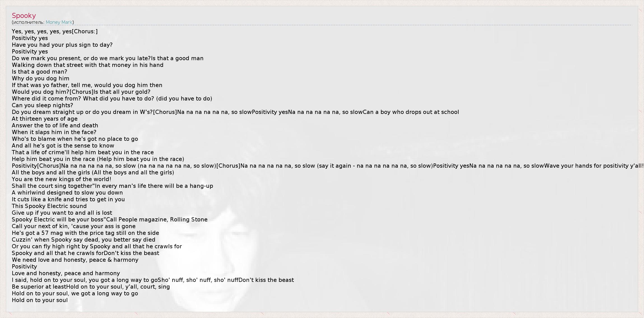Click the line 'And all he's got is the sense to know'
The image size is (644, 318).
point(63,146)
